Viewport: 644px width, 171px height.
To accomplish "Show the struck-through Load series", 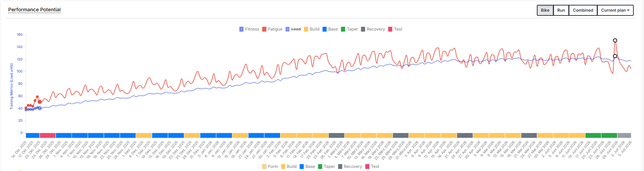I will [288, 29].
